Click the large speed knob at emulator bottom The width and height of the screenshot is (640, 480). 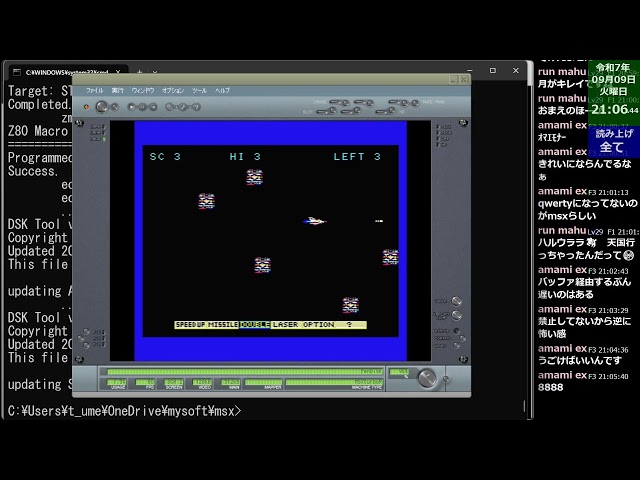tap(427, 378)
